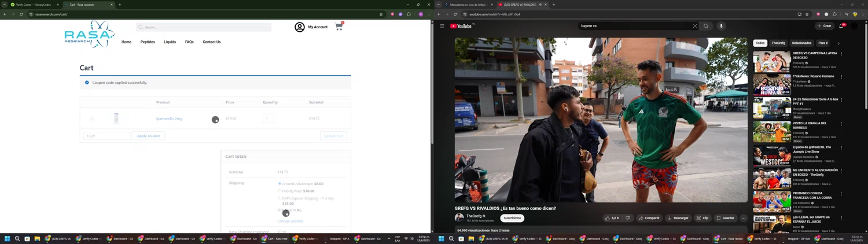Image resolution: width=868 pixels, height=244 pixels.
Task: Click the Guardar save button
Action: click(725, 218)
